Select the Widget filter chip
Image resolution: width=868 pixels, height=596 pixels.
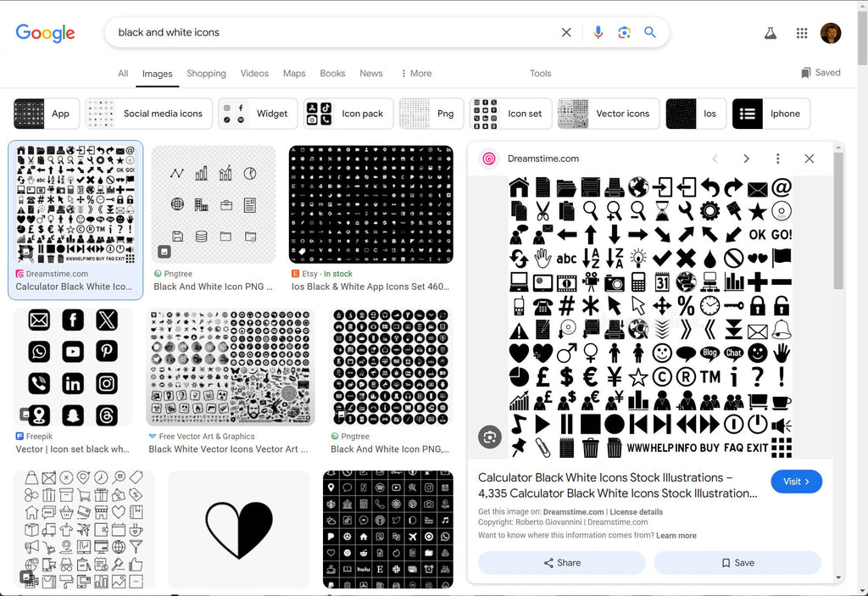(x=258, y=114)
